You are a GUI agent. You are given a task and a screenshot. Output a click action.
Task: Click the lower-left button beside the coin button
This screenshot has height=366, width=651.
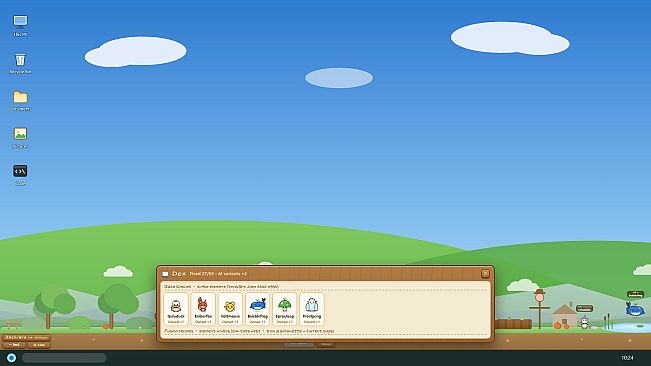point(14,345)
